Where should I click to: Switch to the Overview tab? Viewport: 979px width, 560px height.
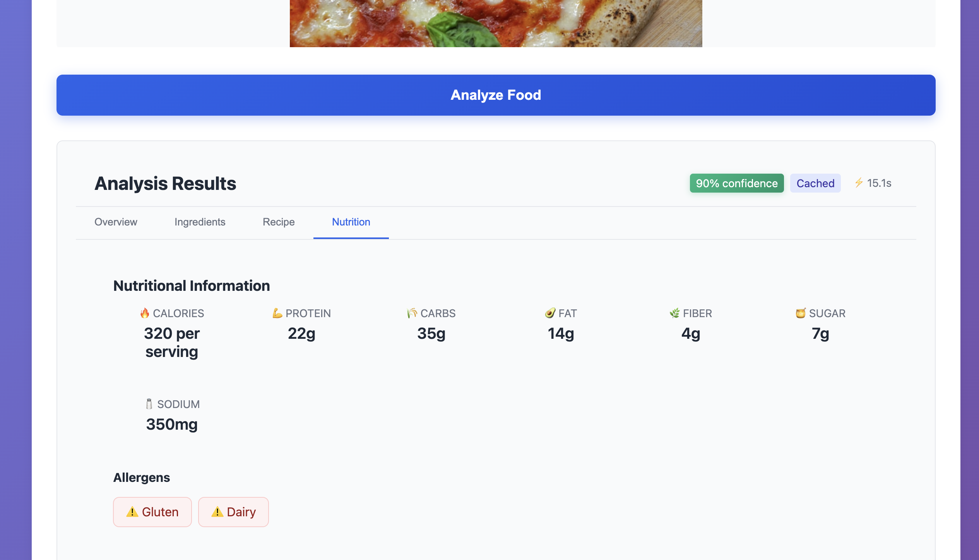[x=116, y=222]
